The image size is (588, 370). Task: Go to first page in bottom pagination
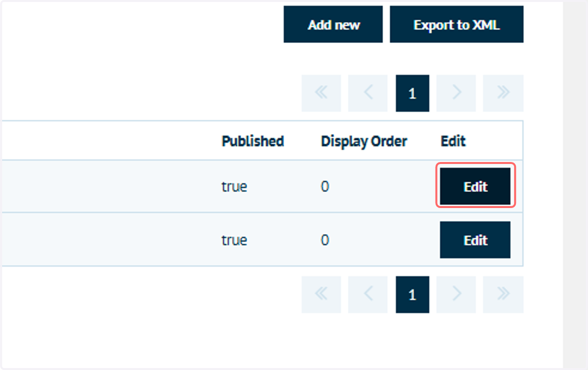(x=321, y=295)
